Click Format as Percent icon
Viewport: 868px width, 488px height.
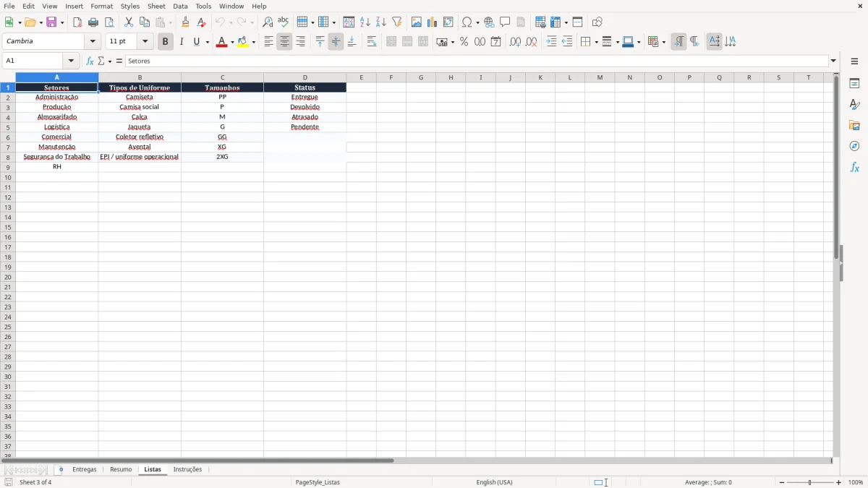tap(464, 42)
